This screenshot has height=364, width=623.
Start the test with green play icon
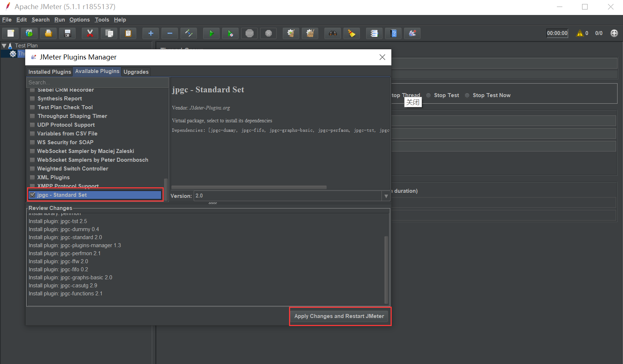(211, 33)
